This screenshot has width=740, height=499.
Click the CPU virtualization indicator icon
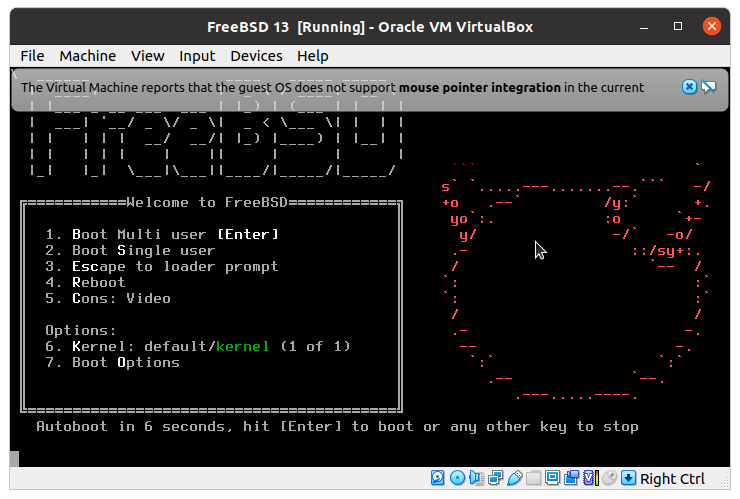590,478
